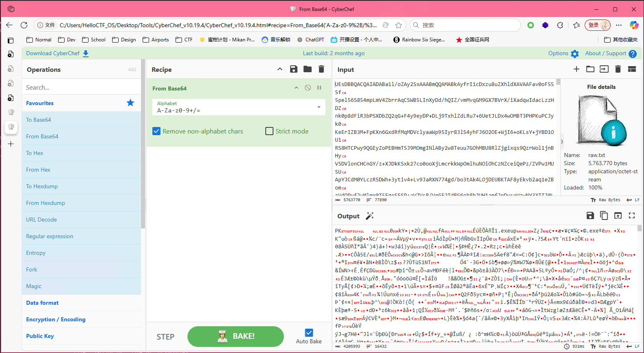Viewport: 644px width, 353px height.
Task: Open a file as input
Action: point(604,69)
